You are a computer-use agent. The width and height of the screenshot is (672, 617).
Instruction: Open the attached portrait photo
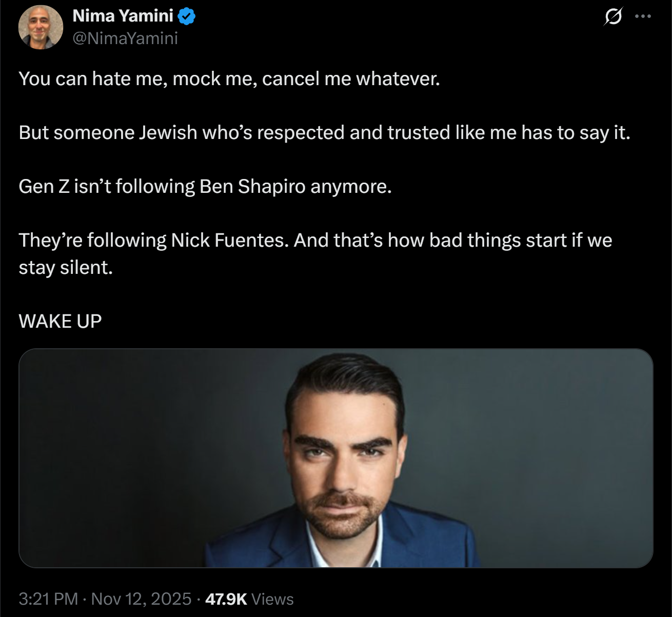[335, 458]
